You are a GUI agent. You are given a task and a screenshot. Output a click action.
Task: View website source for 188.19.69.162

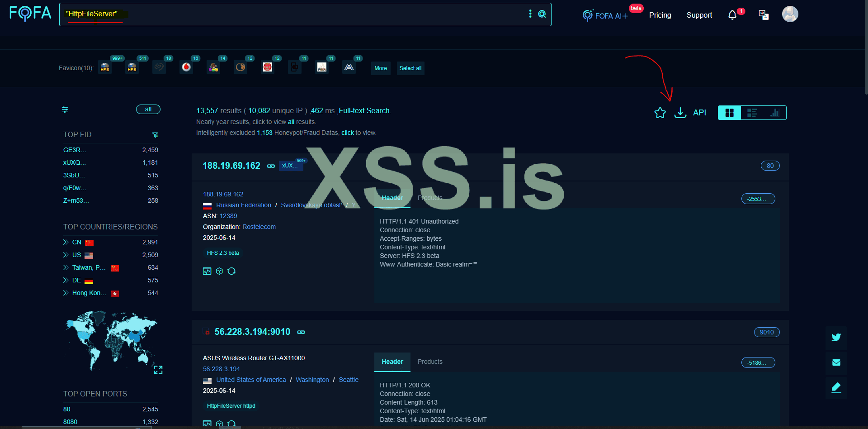(207, 271)
